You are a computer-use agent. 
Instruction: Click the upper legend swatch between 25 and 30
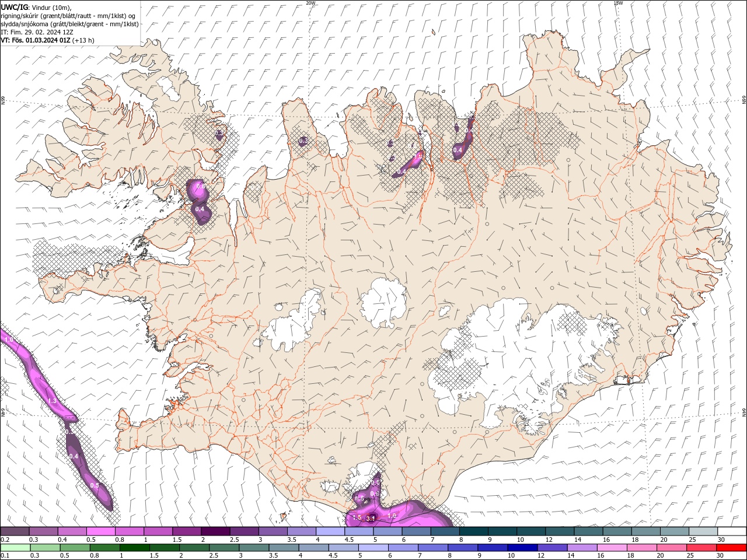coord(703,531)
